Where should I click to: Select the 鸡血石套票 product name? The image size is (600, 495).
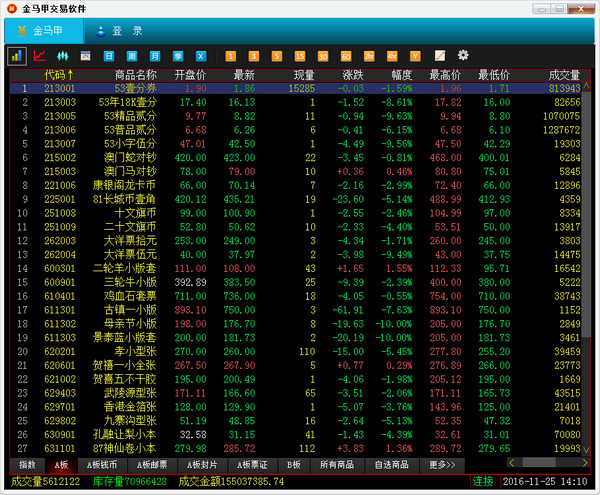point(130,296)
